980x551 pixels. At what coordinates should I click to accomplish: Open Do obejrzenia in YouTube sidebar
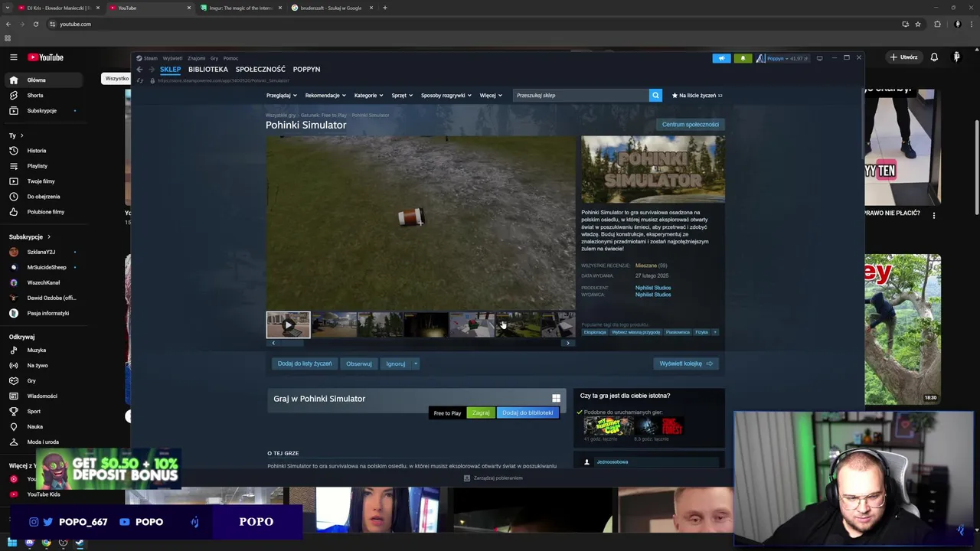[x=43, y=197]
